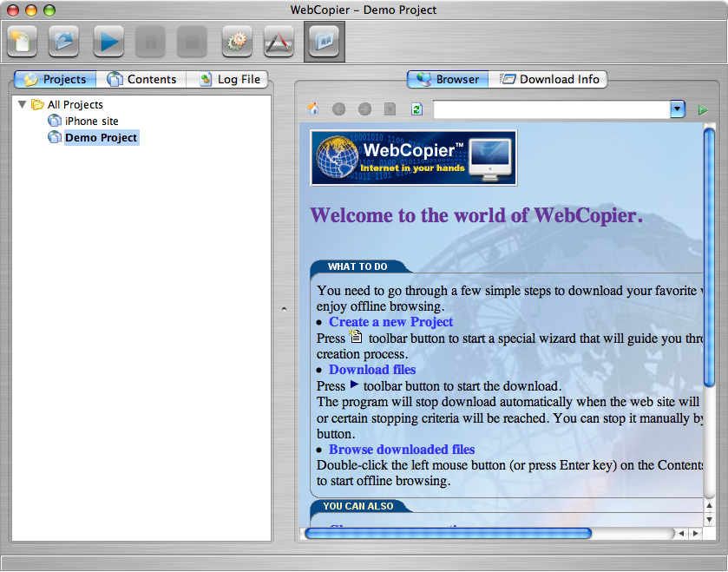
Task: Open the Log File tab
Action: [x=227, y=79]
